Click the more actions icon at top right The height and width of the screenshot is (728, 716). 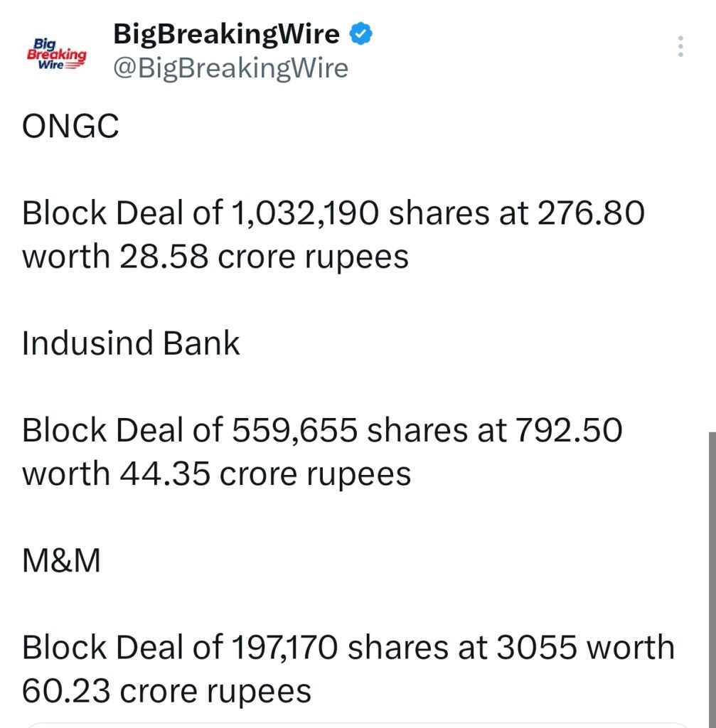[680, 47]
